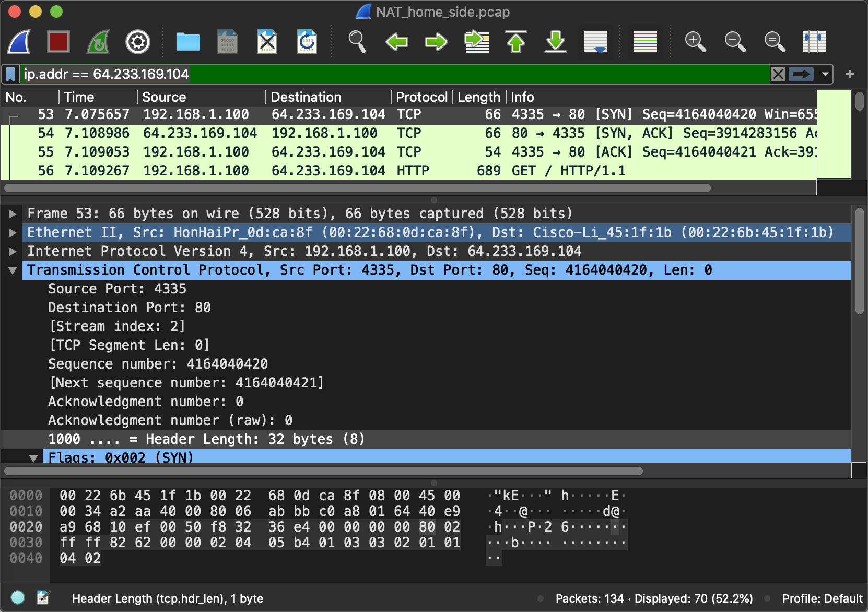
Task: Expand the Ethernet II tree row
Action: point(13,232)
